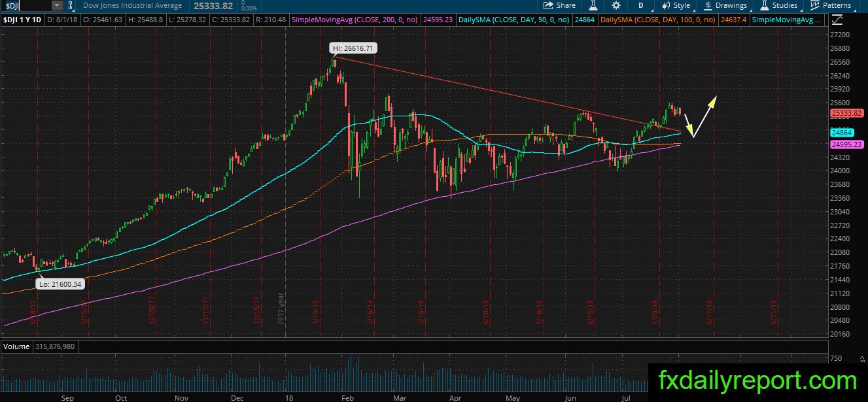Click the Share button

coord(560,5)
